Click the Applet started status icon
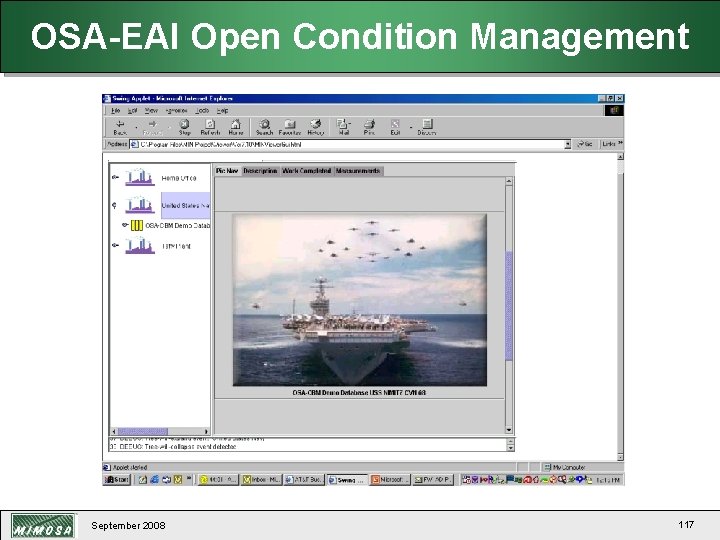 [107, 467]
